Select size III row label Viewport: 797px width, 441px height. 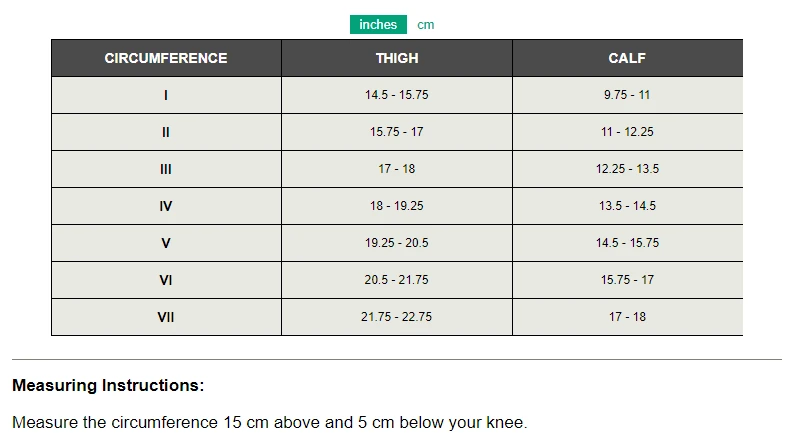[x=166, y=169]
